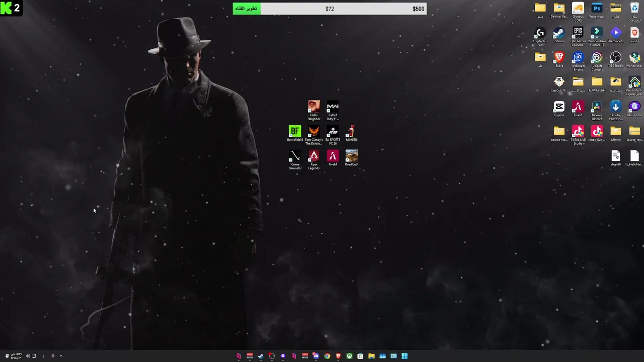Open the Hello Neighbor game shortcut
The height and width of the screenshot is (362, 644).
coord(314,111)
